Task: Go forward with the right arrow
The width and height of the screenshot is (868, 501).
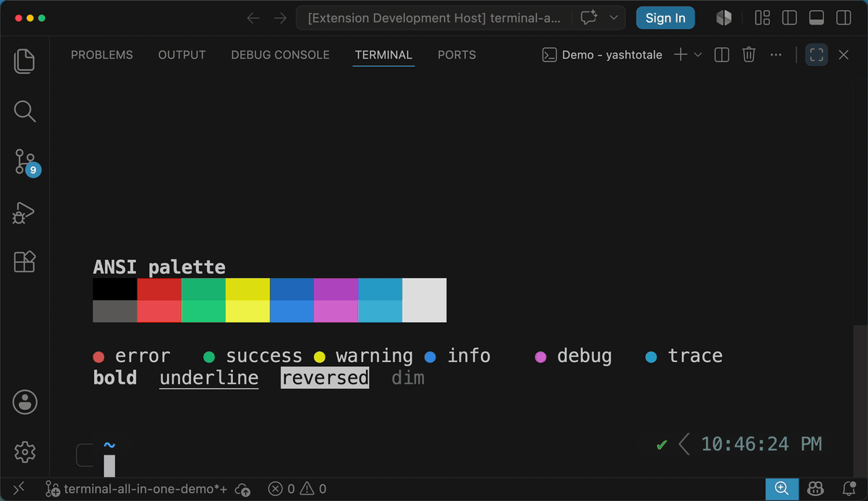Action: coord(280,18)
